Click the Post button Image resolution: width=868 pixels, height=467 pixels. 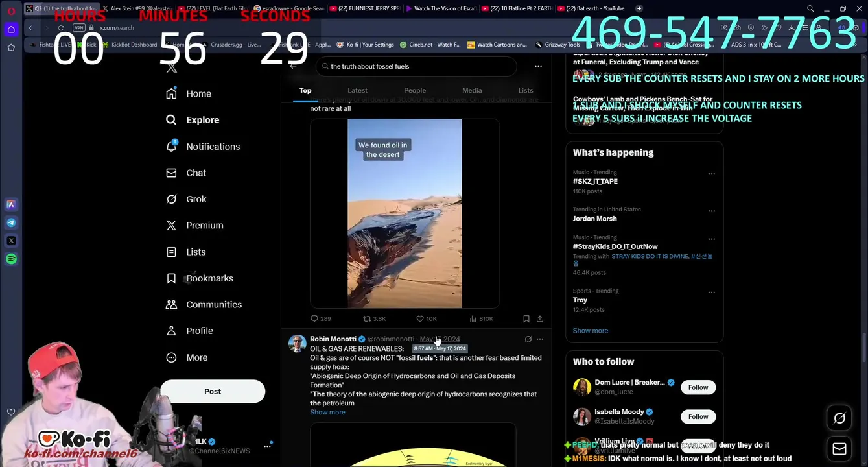tap(213, 391)
